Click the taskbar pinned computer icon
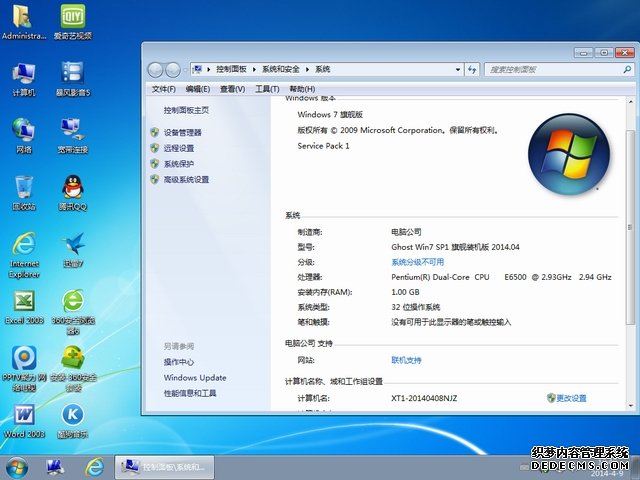The width and height of the screenshot is (640, 480). [x=55, y=467]
